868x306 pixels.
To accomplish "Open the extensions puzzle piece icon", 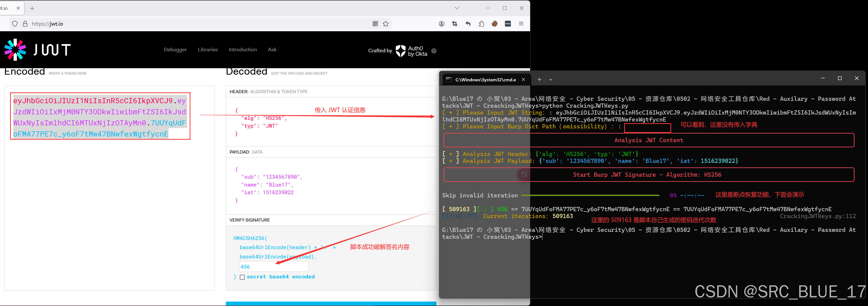I will coord(482,24).
